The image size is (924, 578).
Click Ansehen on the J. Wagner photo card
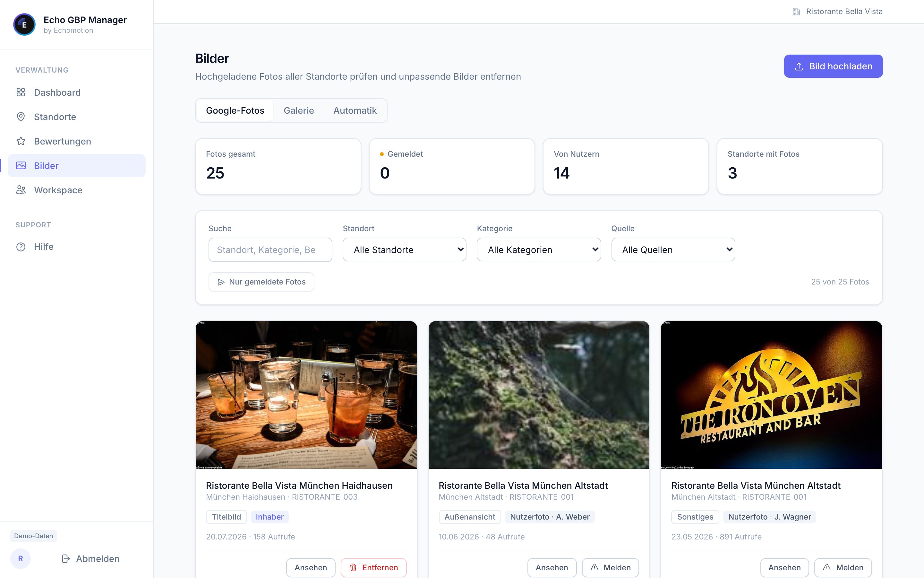pyautogui.click(x=784, y=568)
